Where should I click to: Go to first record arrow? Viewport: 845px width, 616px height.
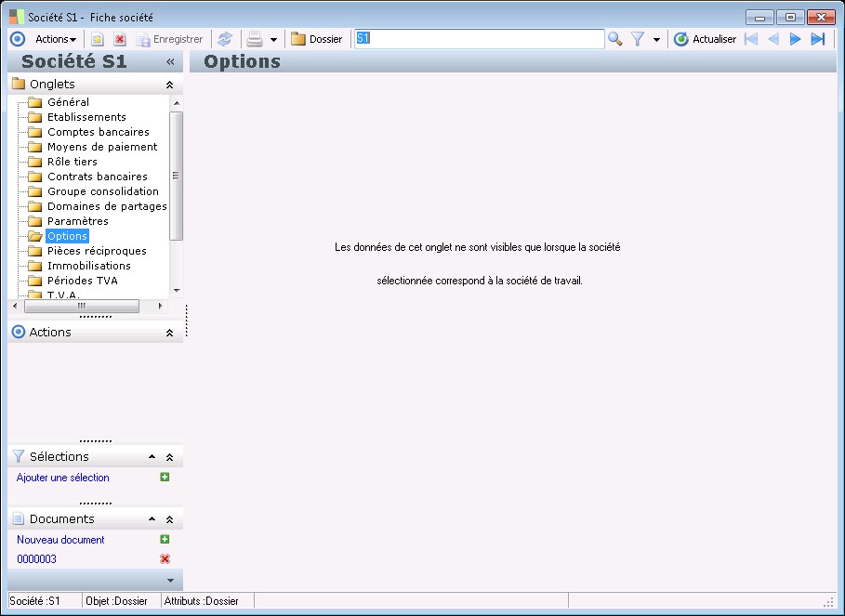click(751, 39)
